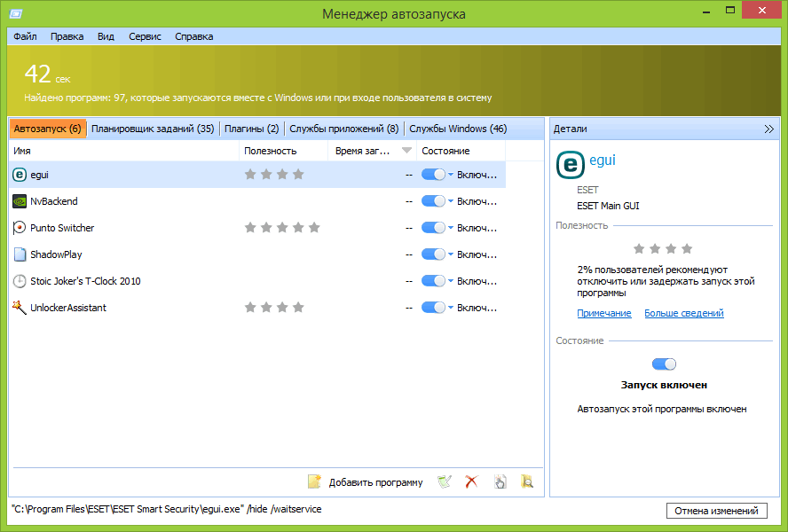The image size is (788, 532).
Task: Open state dropdown arrow for egui
Action: (451, 175)
